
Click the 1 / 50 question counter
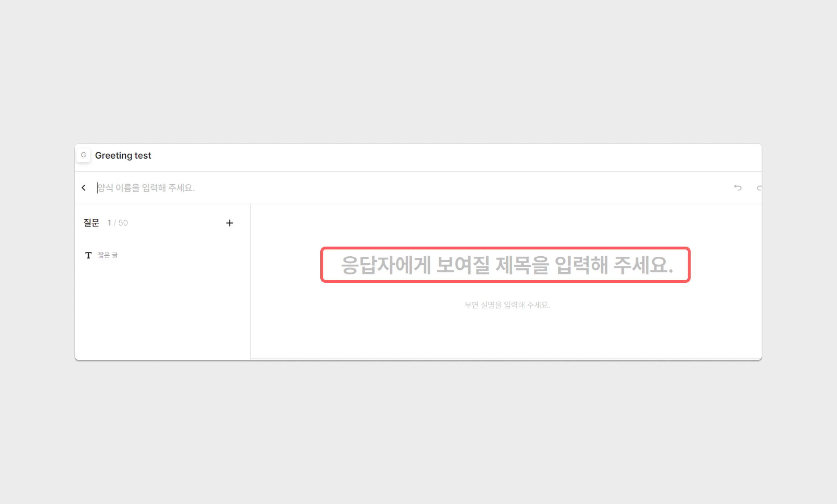pos(117,223)
